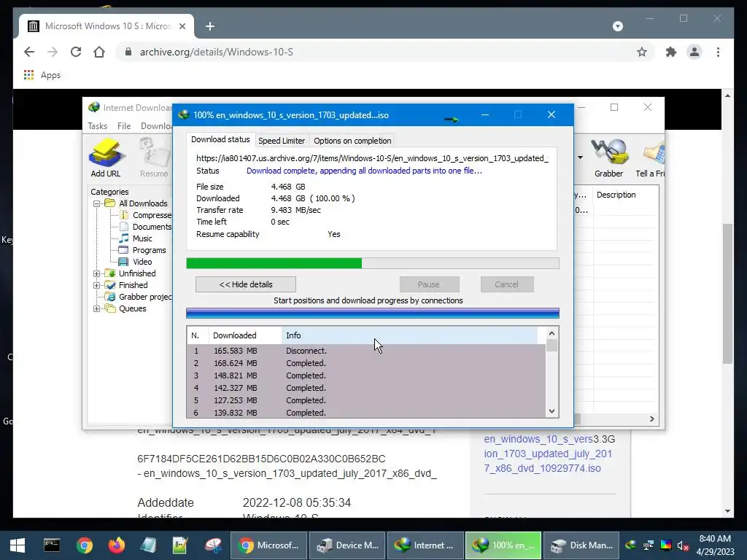Open the Grabber tool in IDM toolbar
747x560 pixels.
click(x=608, y=157)
